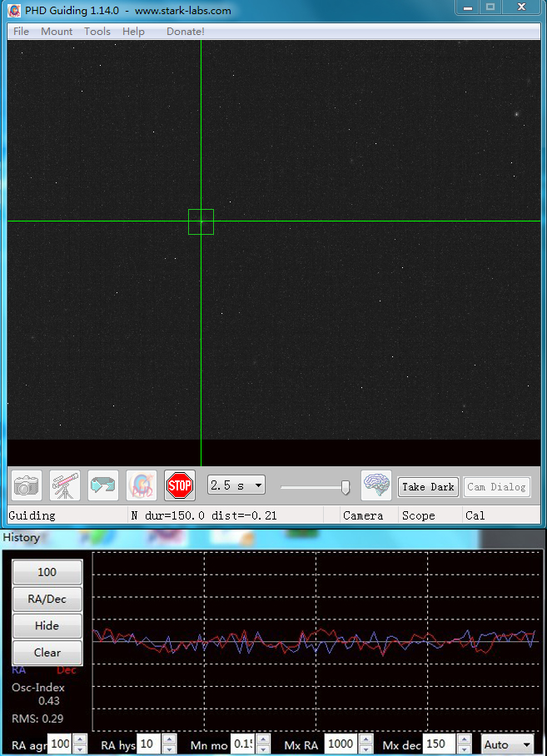The height and width of the screenshot is (756, 547).
Task: Click the Scope status bar entry
Action: tap(418, 516)
